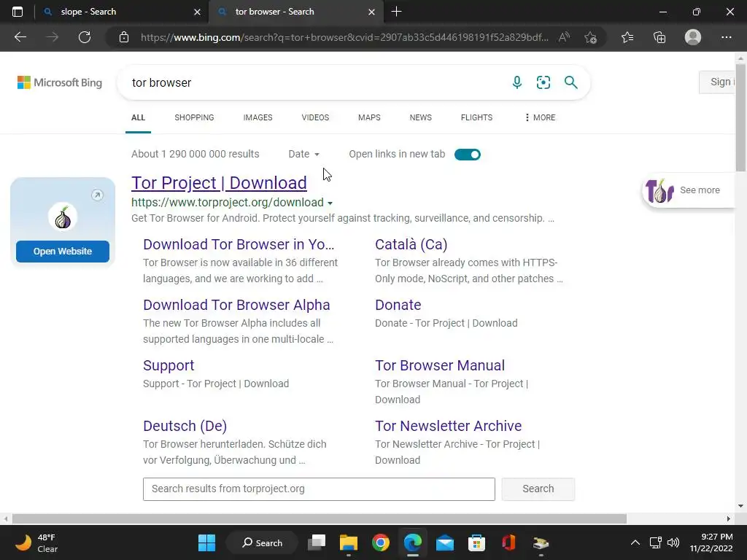Launch Google Chrome from taskbar
The height and width of the screenshot is (560, 747).
[x=381, y=542]
